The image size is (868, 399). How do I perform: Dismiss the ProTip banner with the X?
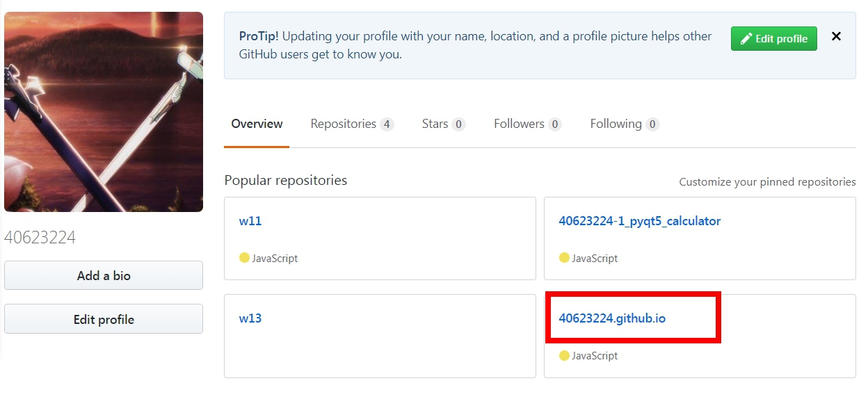click(836, 37)
